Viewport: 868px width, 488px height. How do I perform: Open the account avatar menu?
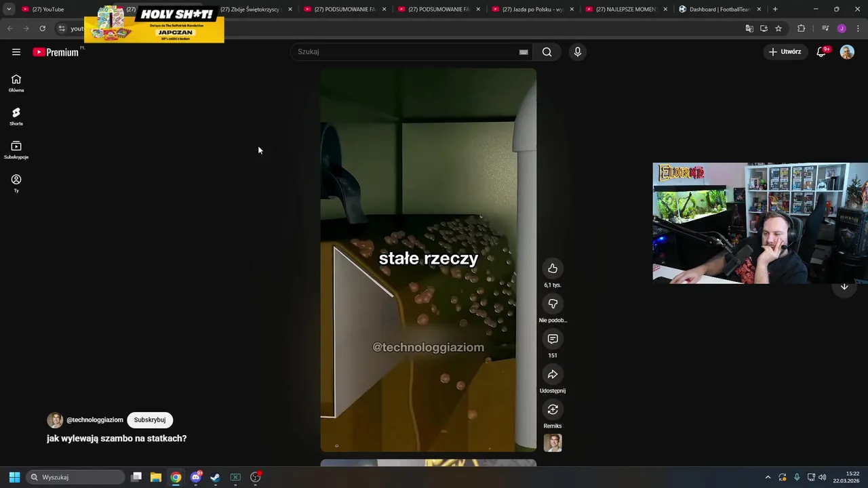coord(847,52)
